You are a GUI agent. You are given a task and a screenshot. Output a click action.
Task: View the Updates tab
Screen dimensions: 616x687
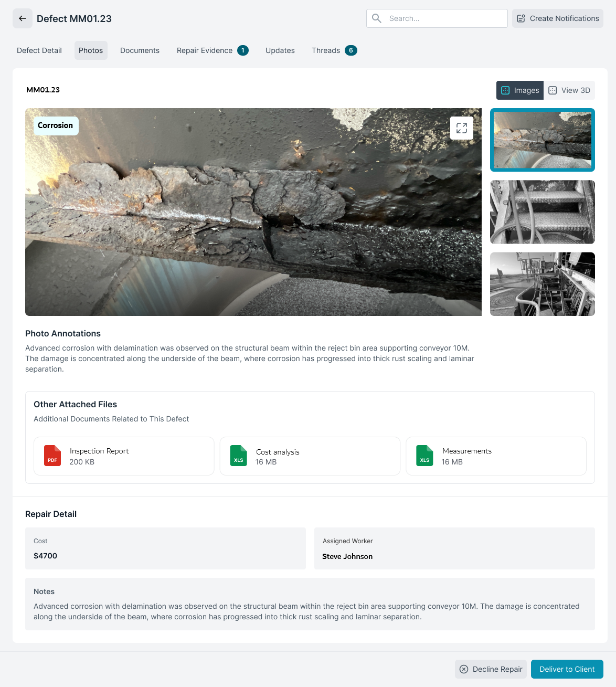point(280,50)
